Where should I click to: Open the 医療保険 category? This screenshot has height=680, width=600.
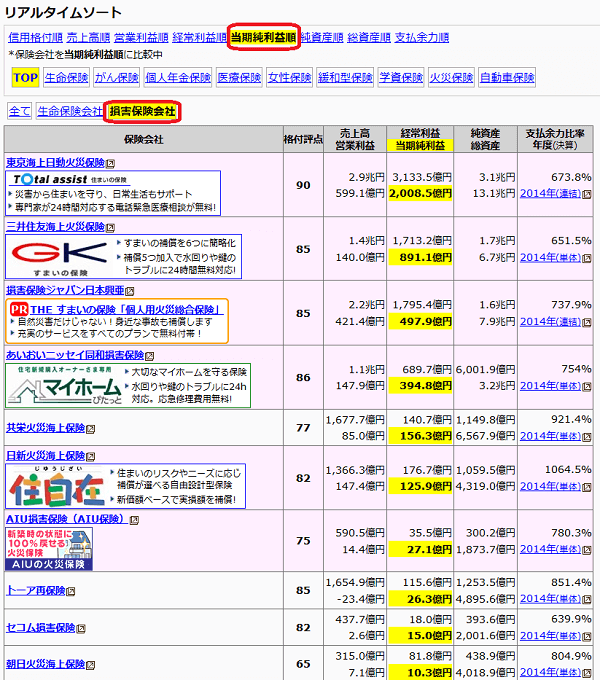point(239,78)
